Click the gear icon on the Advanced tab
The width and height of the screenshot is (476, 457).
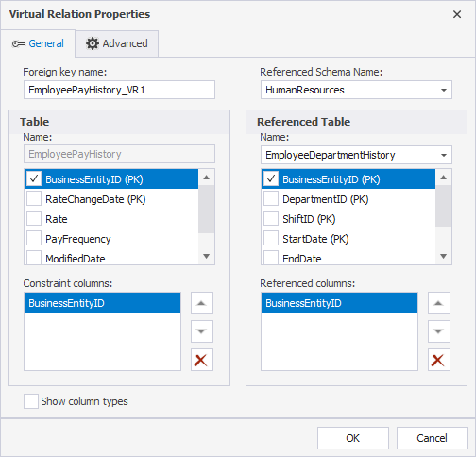tap(93, 43)
